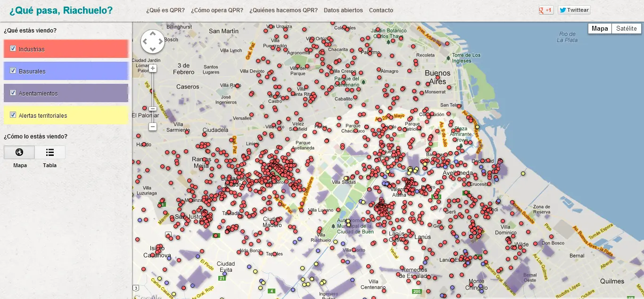The width and height of the screenshot is (644, 299).
Task: Uncheck the Asentamientos checkbox
Action: coord(13,93)
